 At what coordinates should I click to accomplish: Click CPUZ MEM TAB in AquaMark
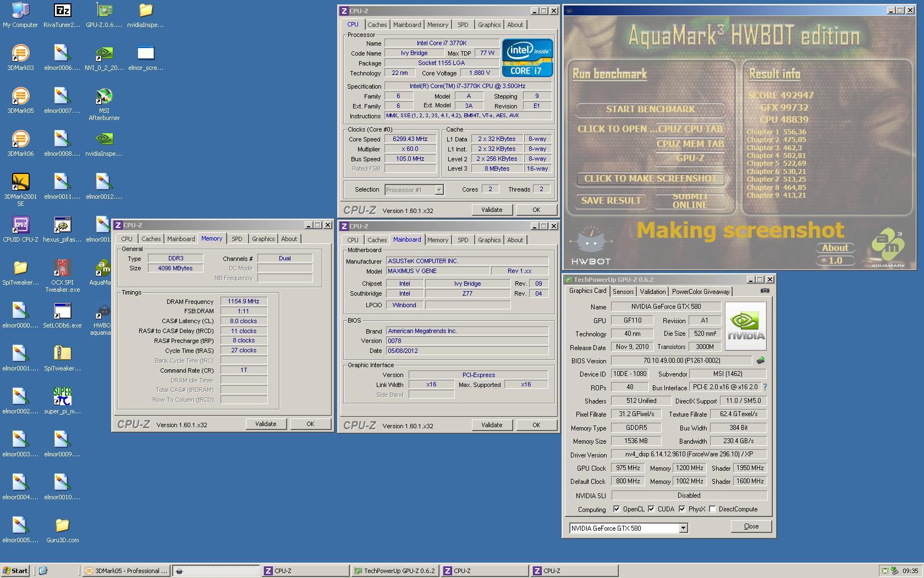coord(690,144)
